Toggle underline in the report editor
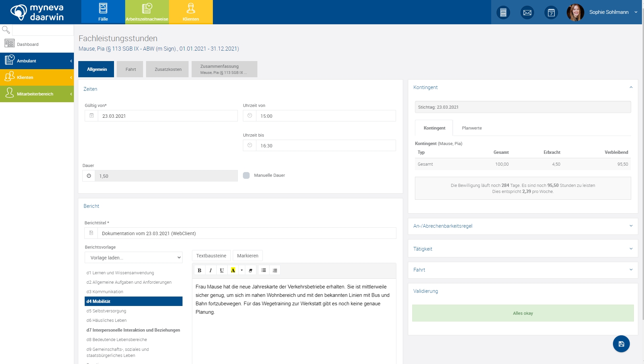Screen dimensions: 644x364 pyautogui.click(x=222, y=270)
